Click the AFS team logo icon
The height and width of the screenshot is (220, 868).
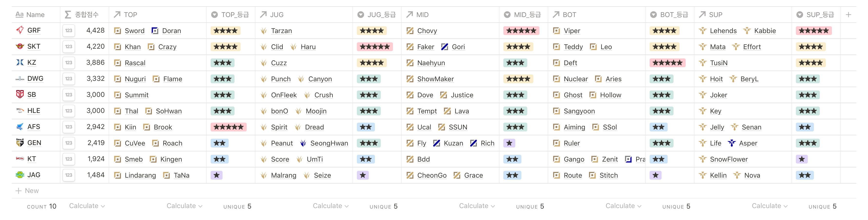(x=20, y=127)
